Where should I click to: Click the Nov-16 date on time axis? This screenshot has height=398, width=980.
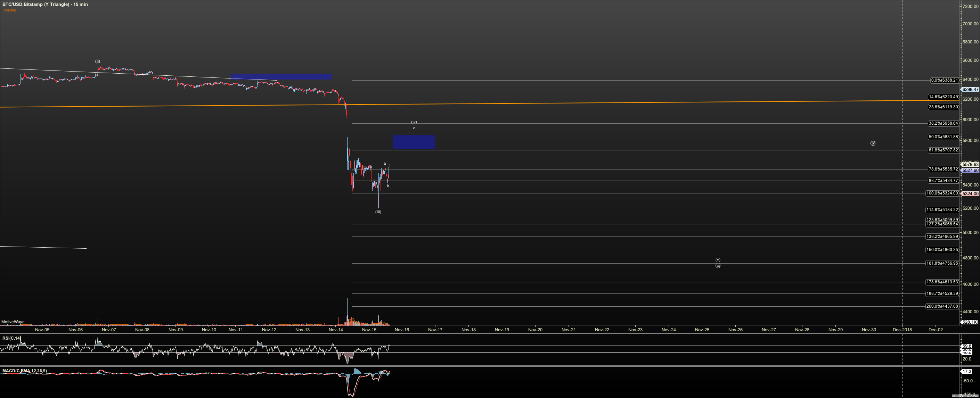point(402,330)
